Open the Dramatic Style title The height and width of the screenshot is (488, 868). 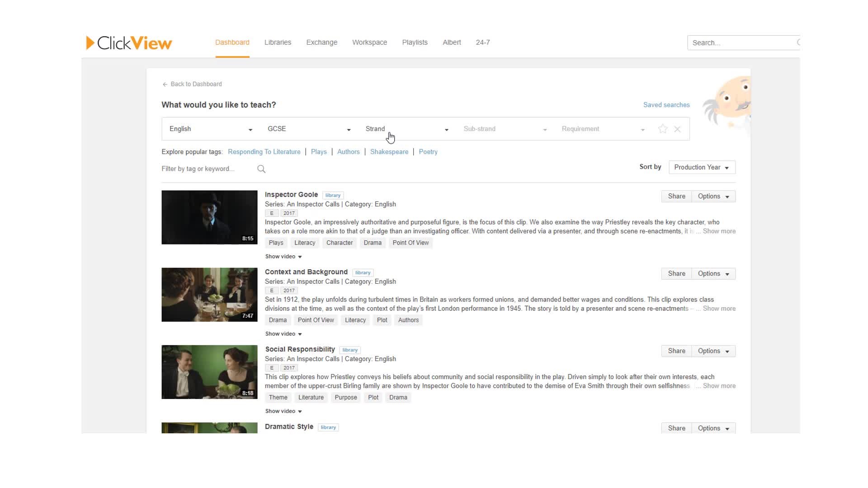[x=289, y=427]
